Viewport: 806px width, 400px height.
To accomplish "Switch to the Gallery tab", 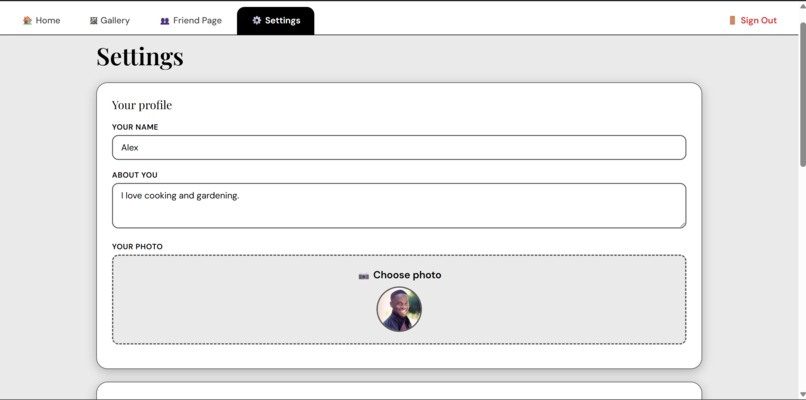I will pyautogui.click(x=109, y=21).
